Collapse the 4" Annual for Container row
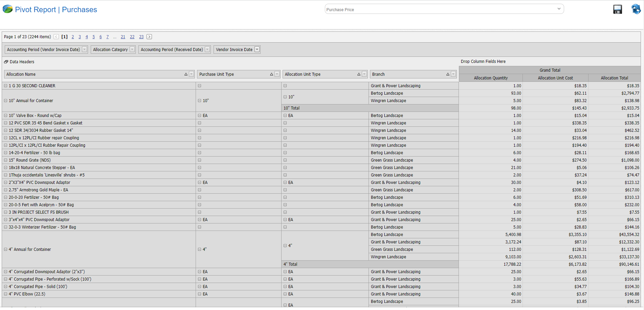 coord(5,249)
